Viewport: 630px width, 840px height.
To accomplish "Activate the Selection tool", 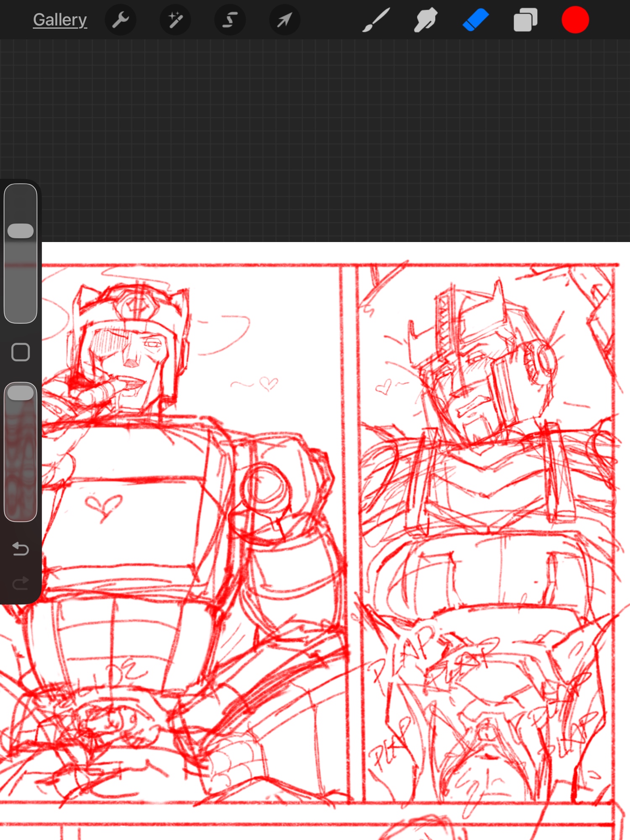I will coord(230,20).
